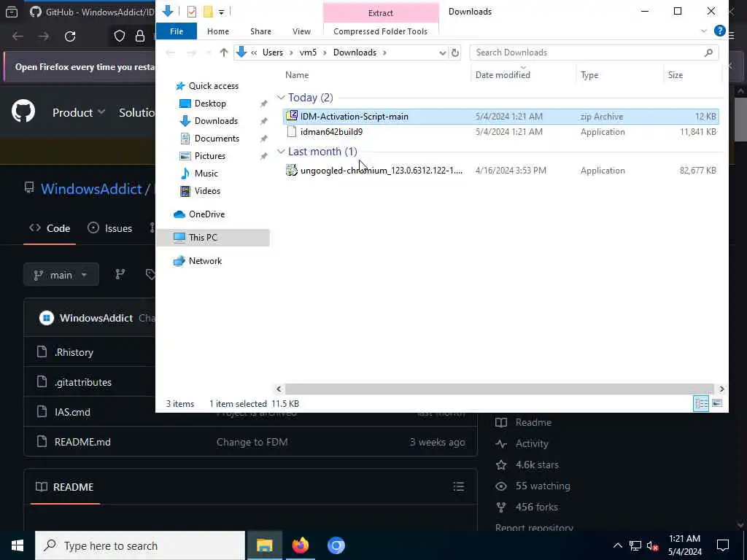Select the idman642build9 application file

click(500, 132)
